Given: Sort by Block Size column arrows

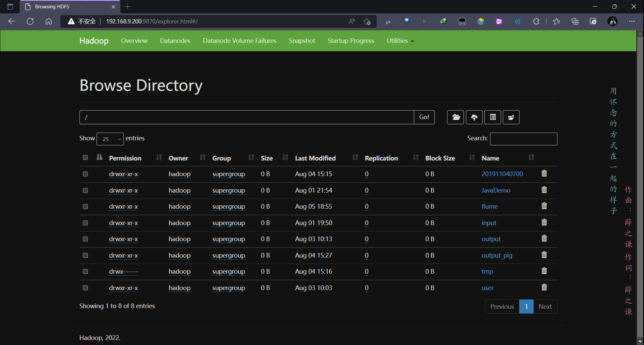Looking at the screenshot, I should (x=472, y=157).
